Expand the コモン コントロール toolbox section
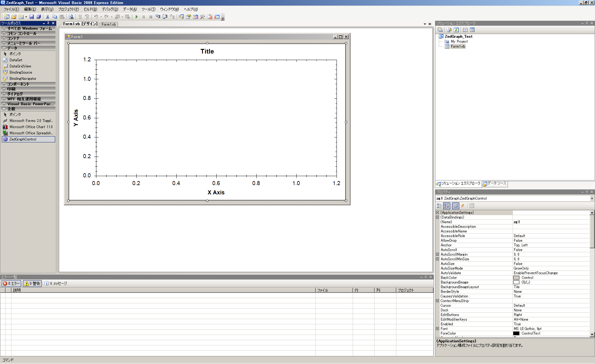Screen dimensions: 595x364 [3, 33]
